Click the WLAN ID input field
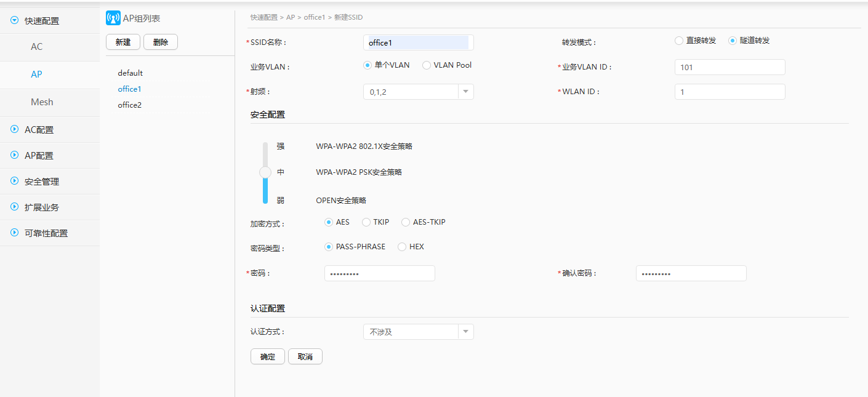 730,92
